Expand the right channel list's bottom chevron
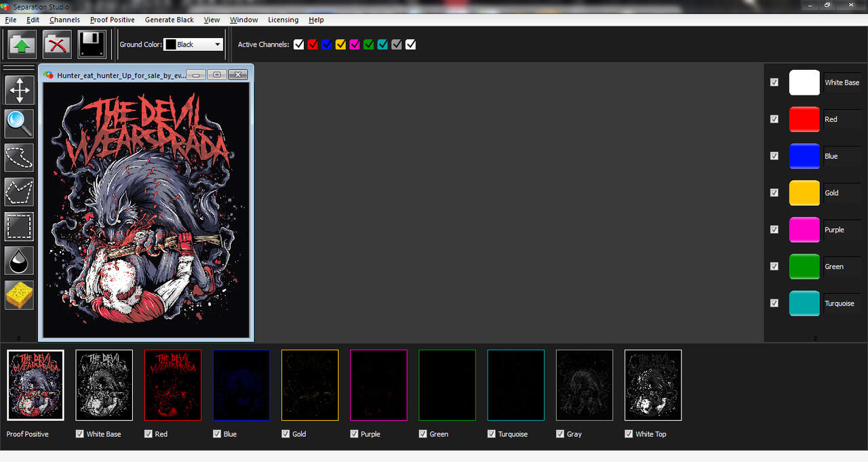 tap(815, 337)
